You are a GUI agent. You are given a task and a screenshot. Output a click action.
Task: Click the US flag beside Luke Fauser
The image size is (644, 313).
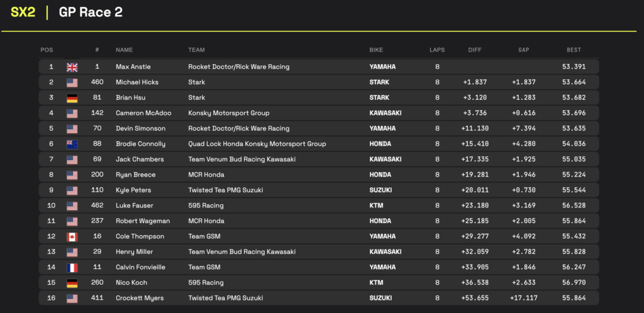(x=72, y=206)
